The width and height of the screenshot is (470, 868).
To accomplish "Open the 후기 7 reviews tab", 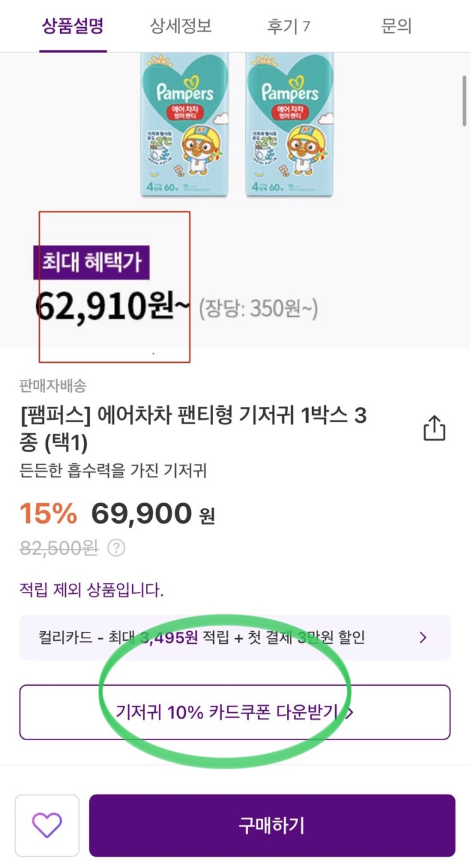I will point(288,26).
